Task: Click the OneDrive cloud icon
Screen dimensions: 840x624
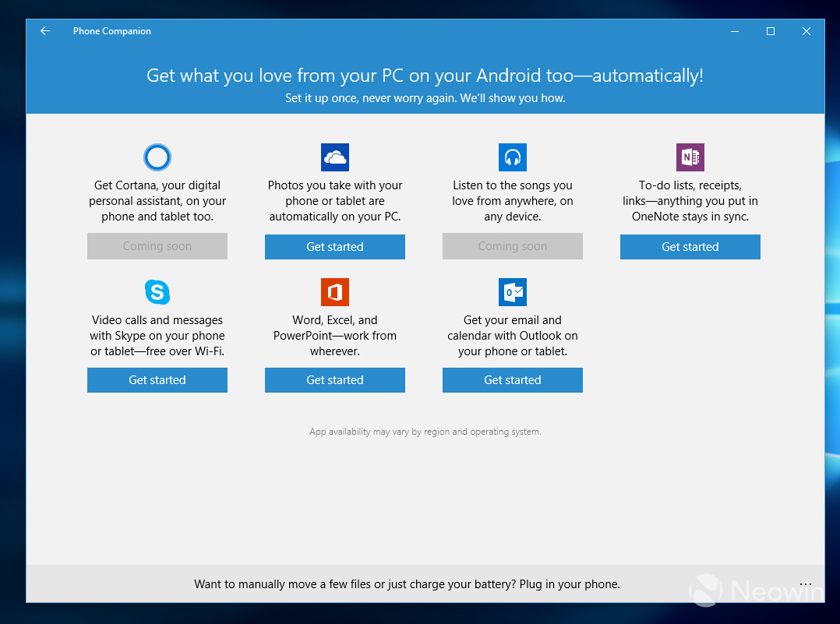Action: 335,157
